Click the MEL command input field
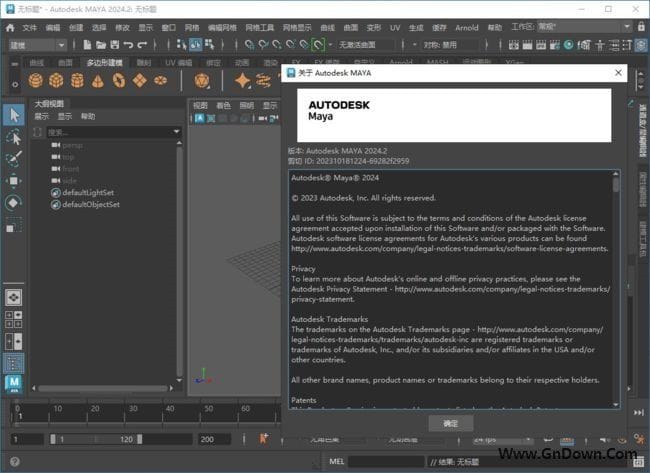This screenshot has width=650, height=473. 386,461
